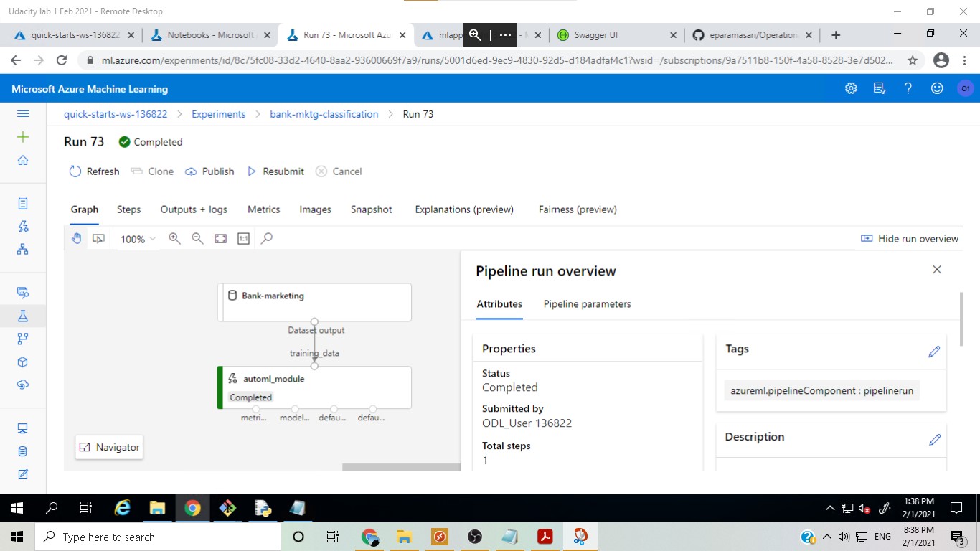The height and width of the screenshot is (551, 980).
Task: Open Notebooks from the sidebar icon
Action: click(x=23, y=204)
